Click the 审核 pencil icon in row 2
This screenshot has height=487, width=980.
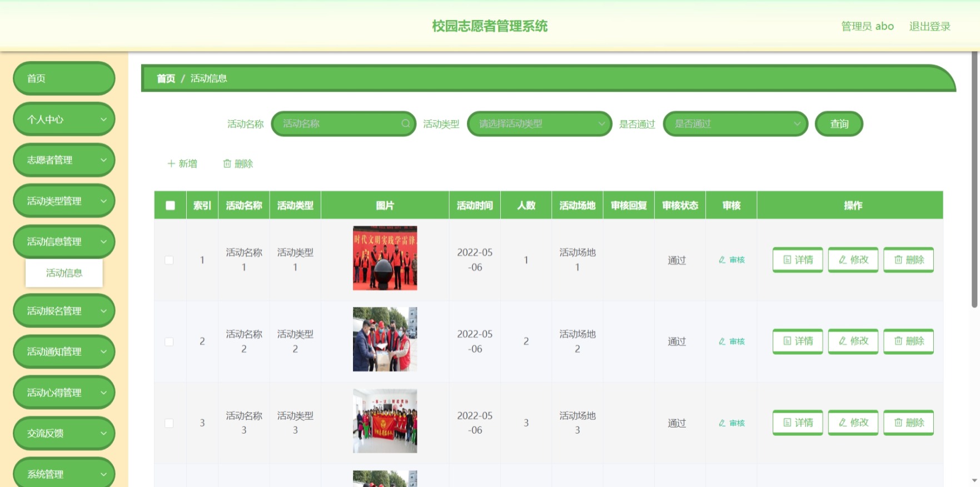click(x=722, y=341)
